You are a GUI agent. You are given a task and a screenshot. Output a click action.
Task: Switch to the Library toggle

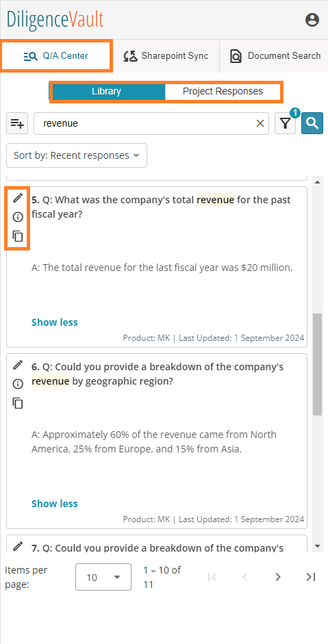(106, 91)
